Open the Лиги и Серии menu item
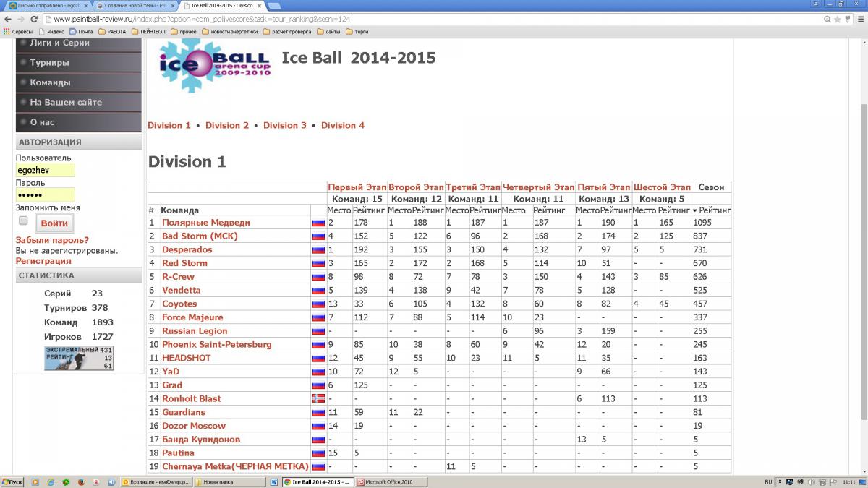This screenshot has width=868, height=488. (78, 43)
